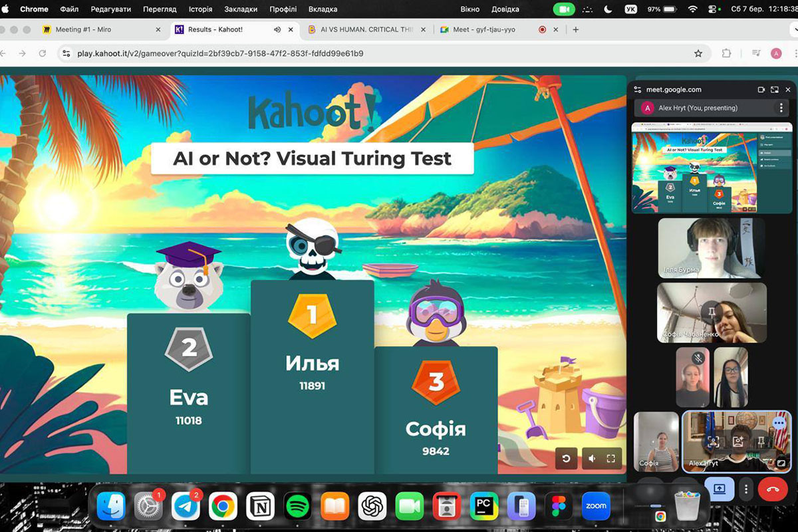The width and height of the screenshot is (798, 532).
Task: Open Trash from the Dock
Action: click(x=688, y=507)
